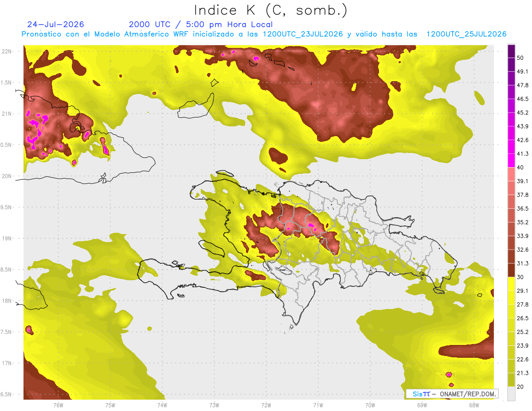The height and width of the screenshot is (411, 532).
Task: Click the "76W" longitude label
Action: click(x=58, y=405)
